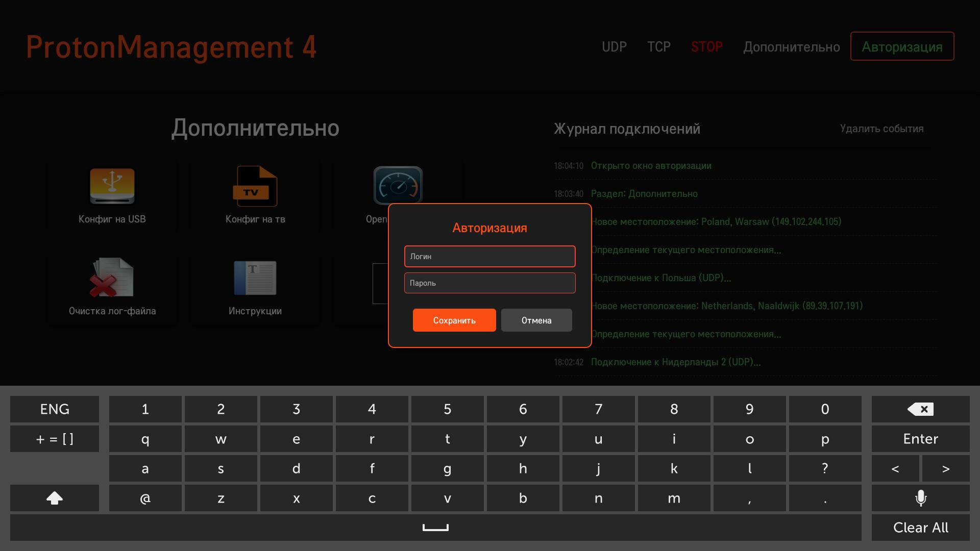Tap the number 1 key
The image size is (980, 551).
click(x=145, y=409)
